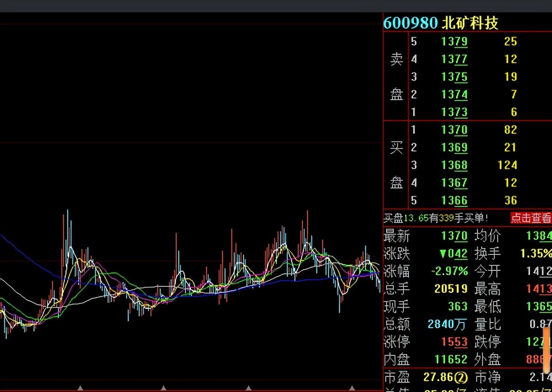
Task: Click the 外盘 label
Action: [488, 360]
